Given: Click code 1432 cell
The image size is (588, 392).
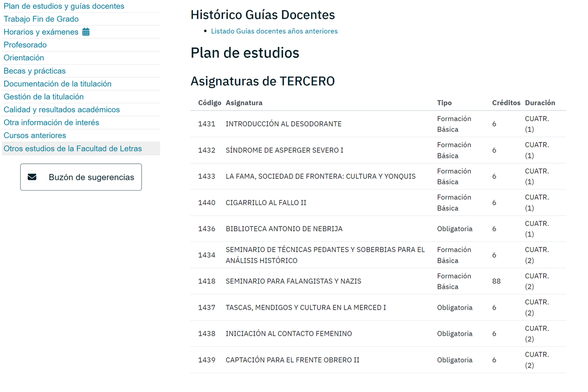Looking at the screenshot, I should click(207, 150).
